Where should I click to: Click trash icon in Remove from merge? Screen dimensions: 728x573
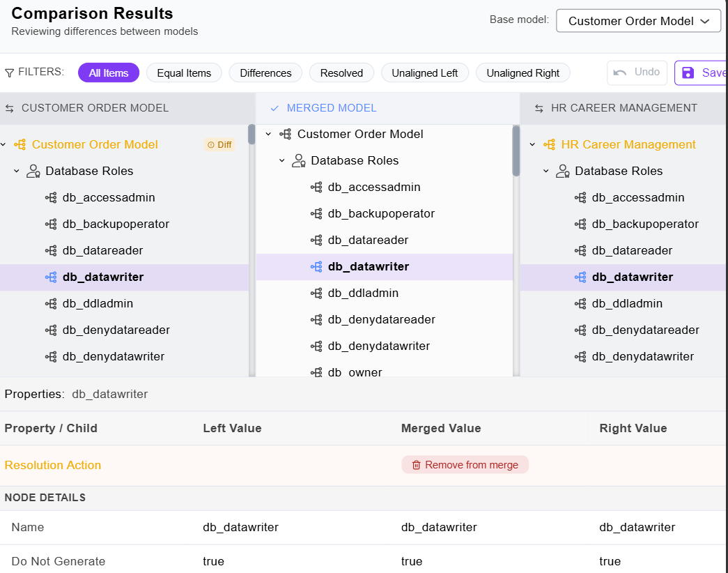point(417,465)
